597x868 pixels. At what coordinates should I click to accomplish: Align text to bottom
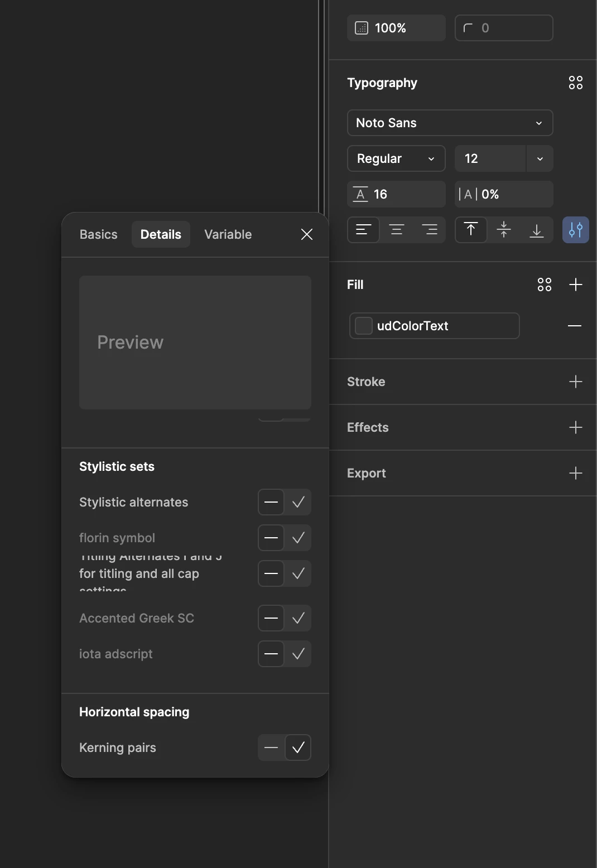537,230
